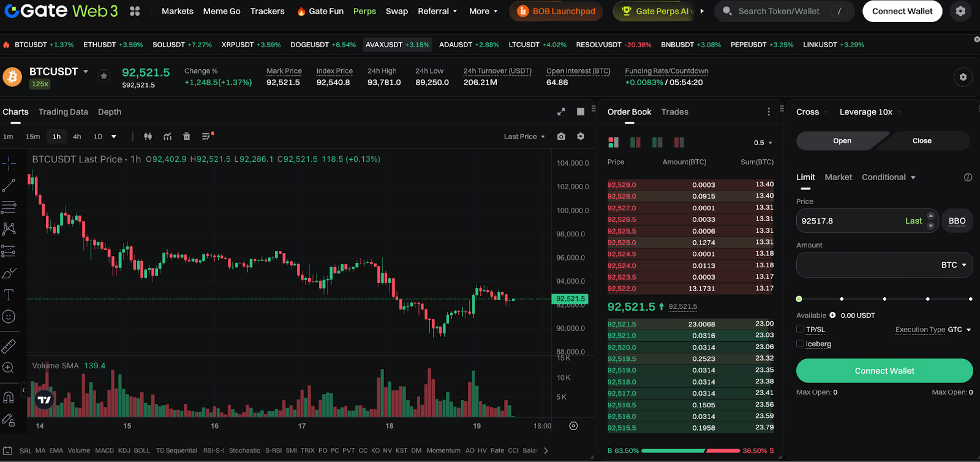Close the ticker bar with the X icon
The image size is (980, 462).
976,39
